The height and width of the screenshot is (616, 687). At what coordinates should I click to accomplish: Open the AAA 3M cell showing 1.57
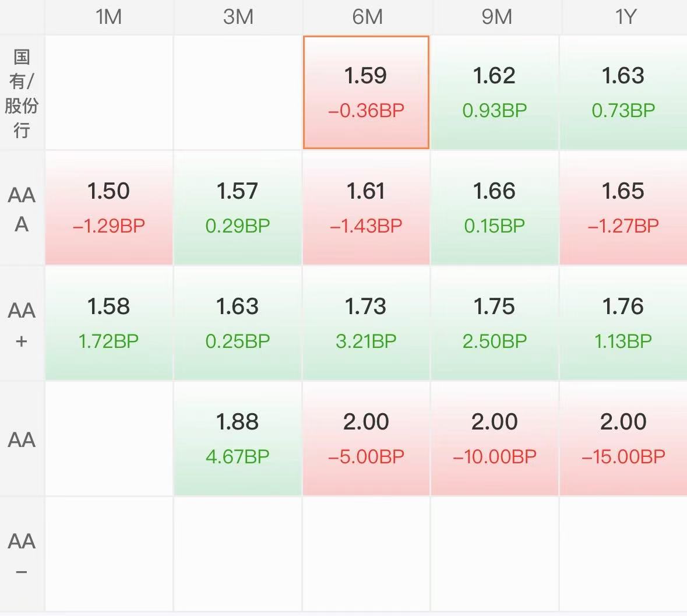coord(238,208)
